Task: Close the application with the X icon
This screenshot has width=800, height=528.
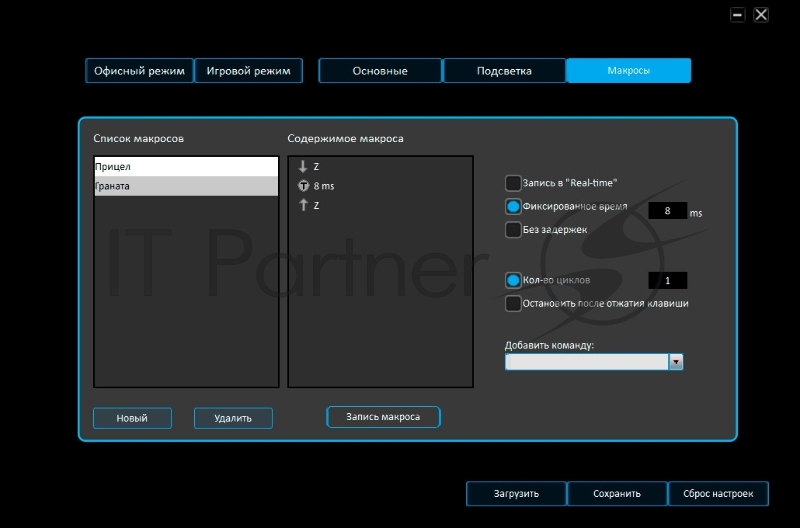Action: pyautogui.click(x=762, y=15)
